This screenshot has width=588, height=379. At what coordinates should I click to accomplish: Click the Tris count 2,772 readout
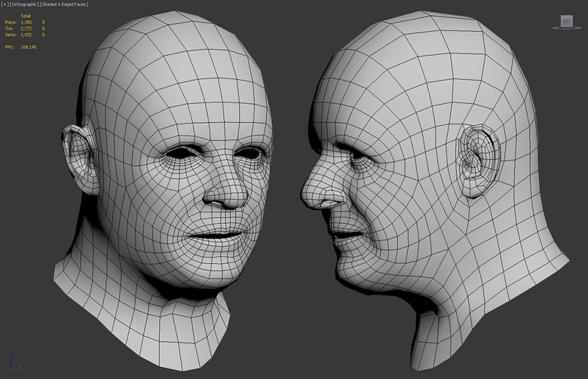coord(26,29)
